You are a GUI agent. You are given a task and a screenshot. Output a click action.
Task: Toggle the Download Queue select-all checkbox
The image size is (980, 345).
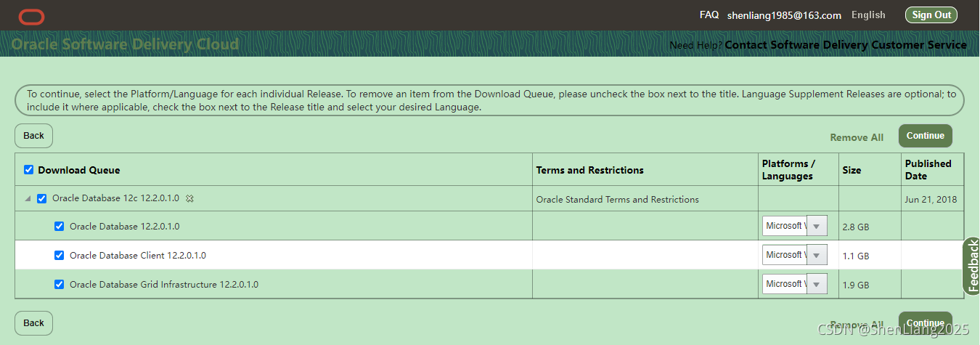coord(29,170)
